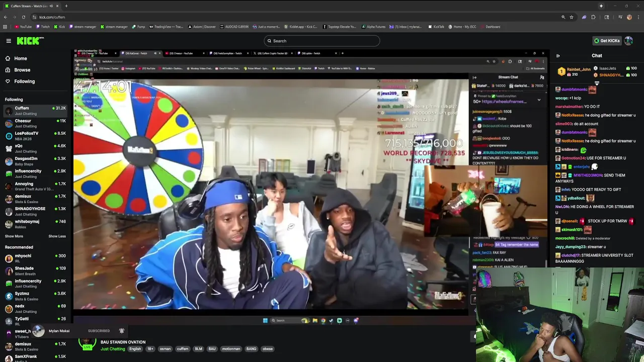The image size is (644, 362).
Task: Click the cuffem tag
Action: (x=183, y=349)
